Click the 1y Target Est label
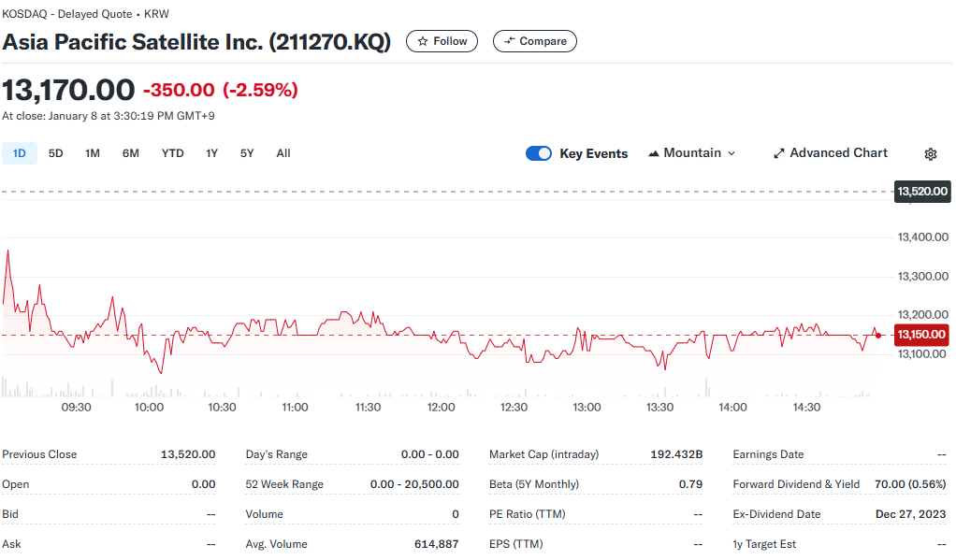The image size is (956, 560). pyautogui.click(x=764, y=544)
